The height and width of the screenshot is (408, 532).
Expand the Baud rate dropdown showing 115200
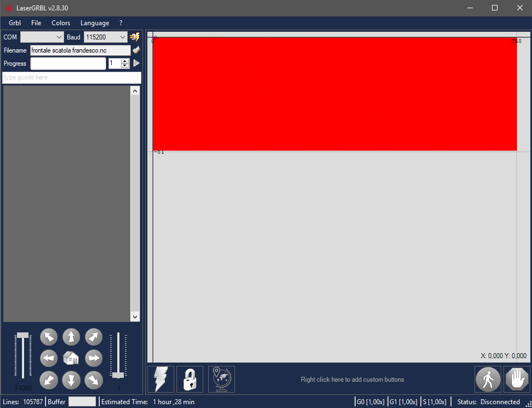point(105,37)
